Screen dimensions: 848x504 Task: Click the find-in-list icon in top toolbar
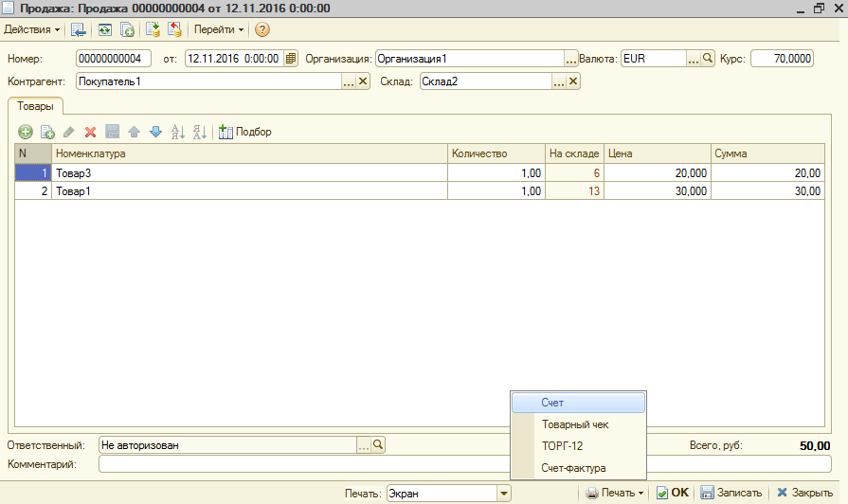pos(79,29)
